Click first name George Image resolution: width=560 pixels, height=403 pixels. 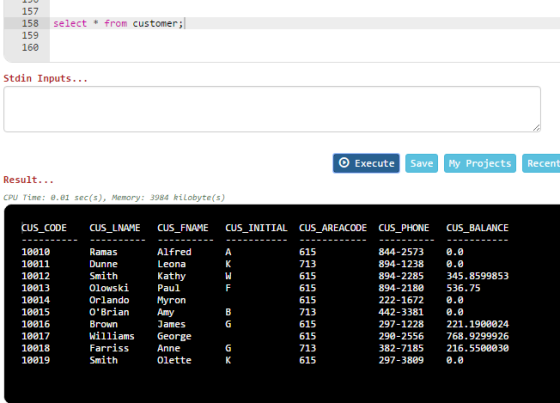tap(174, 336)
